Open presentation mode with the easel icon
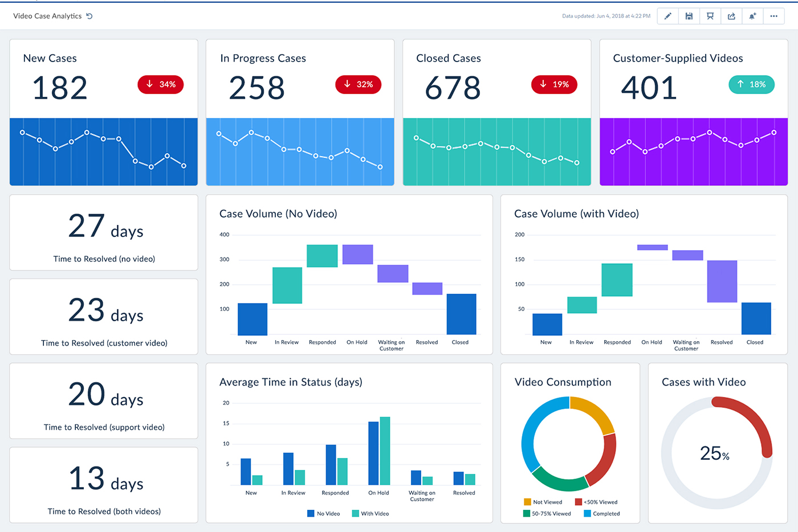 [710, 16]
